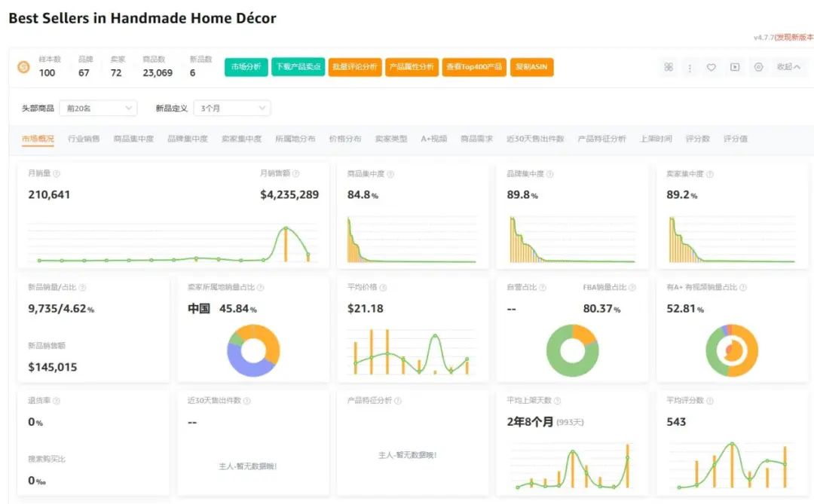
Task: Click the average price value $21.18
Action: [x=365, y=309]
